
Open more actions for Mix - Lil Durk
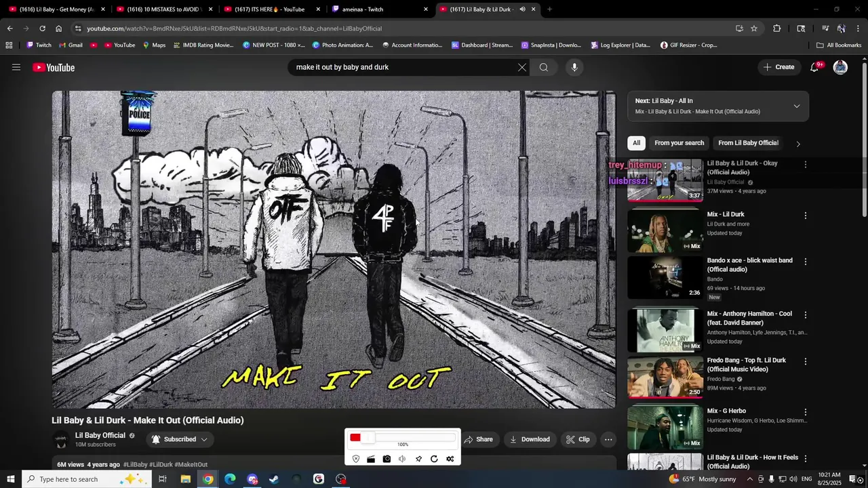click(806, 216)
